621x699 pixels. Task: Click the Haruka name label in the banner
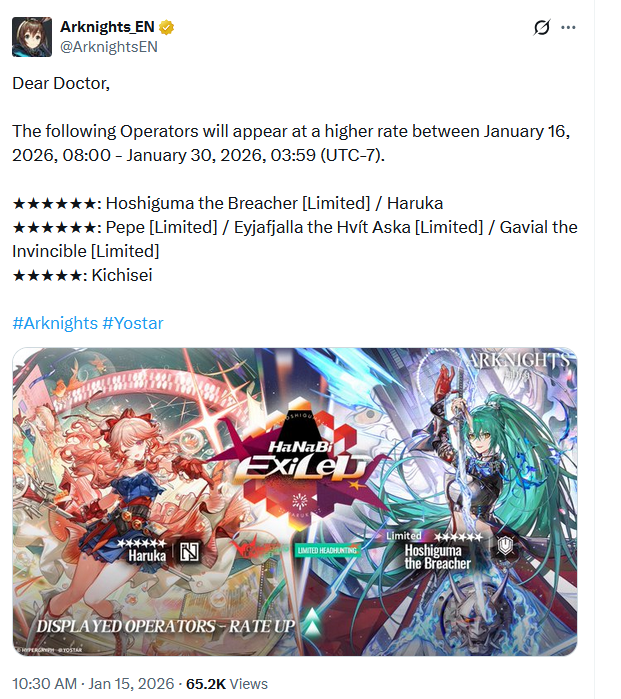point(147,555)
